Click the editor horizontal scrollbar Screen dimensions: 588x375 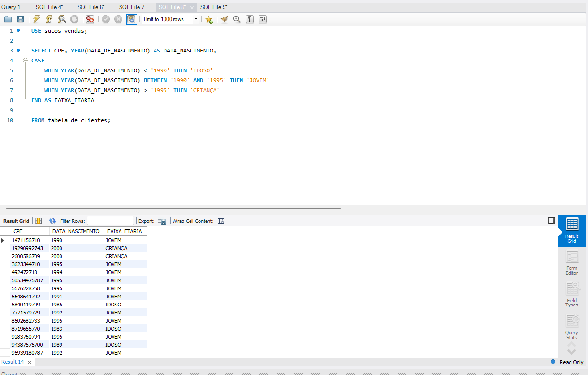[x=174, y=208]
